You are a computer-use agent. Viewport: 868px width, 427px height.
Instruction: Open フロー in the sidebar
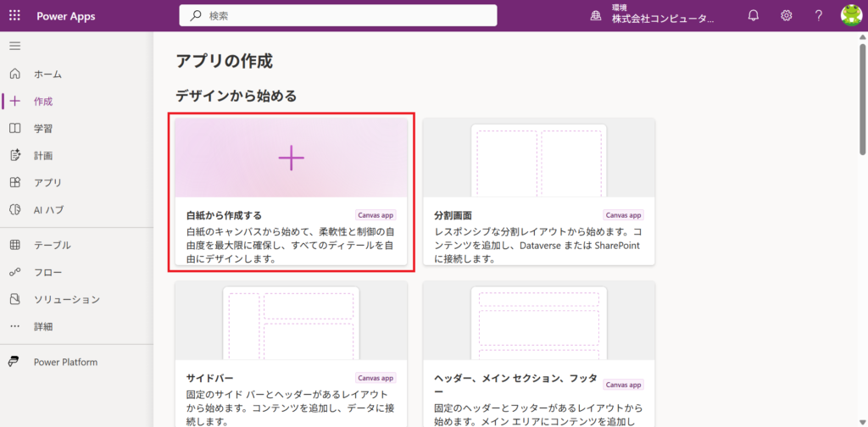[47, 272]
